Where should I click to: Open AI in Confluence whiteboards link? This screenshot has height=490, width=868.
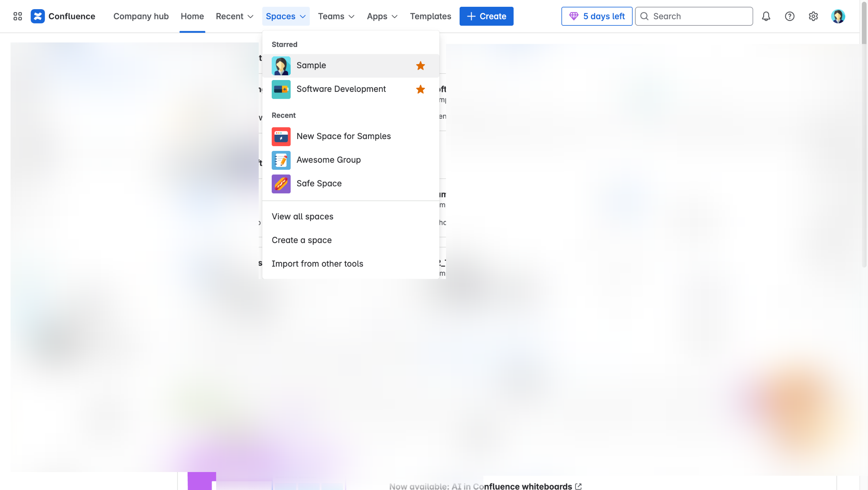pos(485,486)
